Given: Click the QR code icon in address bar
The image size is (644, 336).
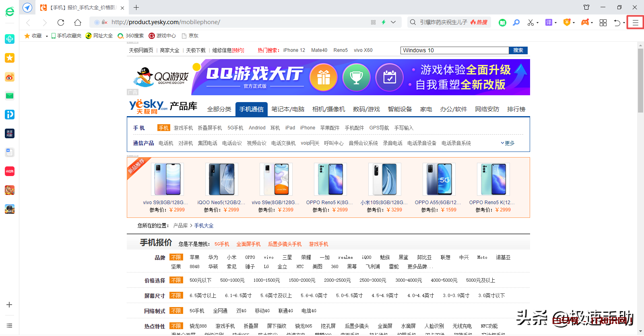Looking at the screenshot, I should click(373, 23).
